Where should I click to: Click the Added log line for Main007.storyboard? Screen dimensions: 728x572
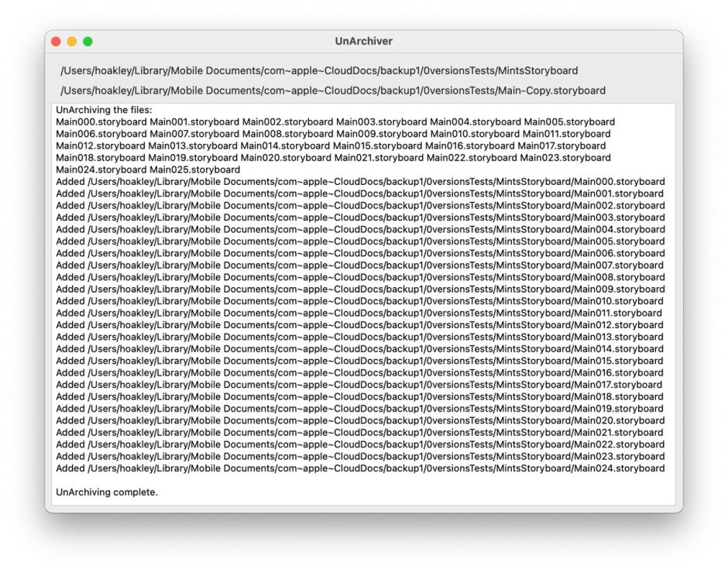point(360,265)
